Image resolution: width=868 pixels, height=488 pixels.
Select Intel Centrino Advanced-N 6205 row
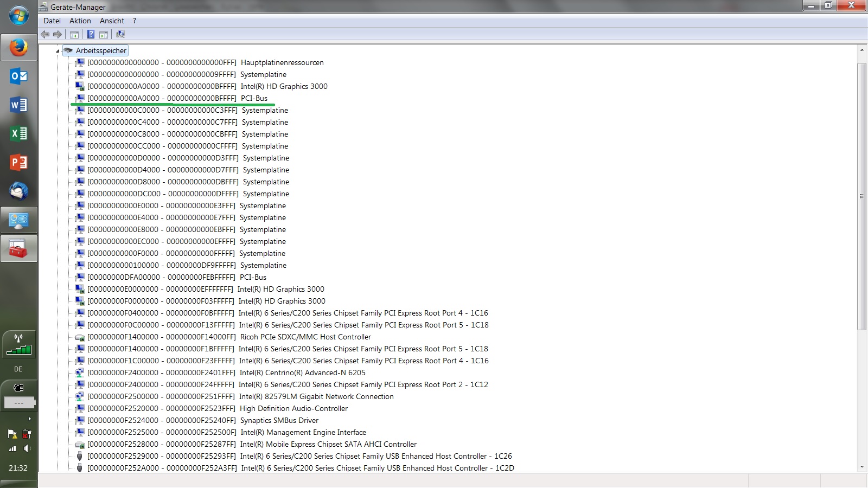(226, 373)
